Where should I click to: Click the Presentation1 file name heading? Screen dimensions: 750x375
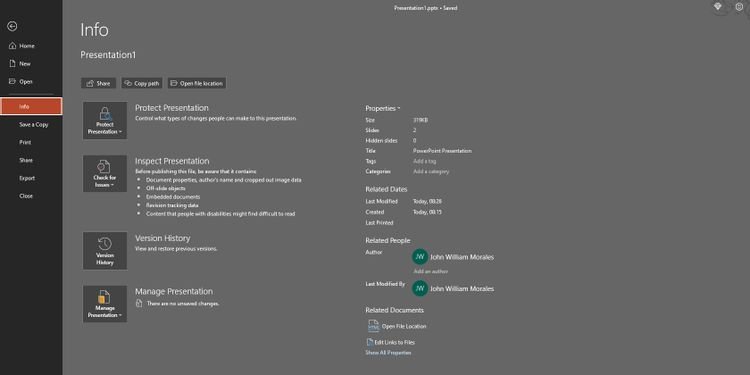click(108, 55)
